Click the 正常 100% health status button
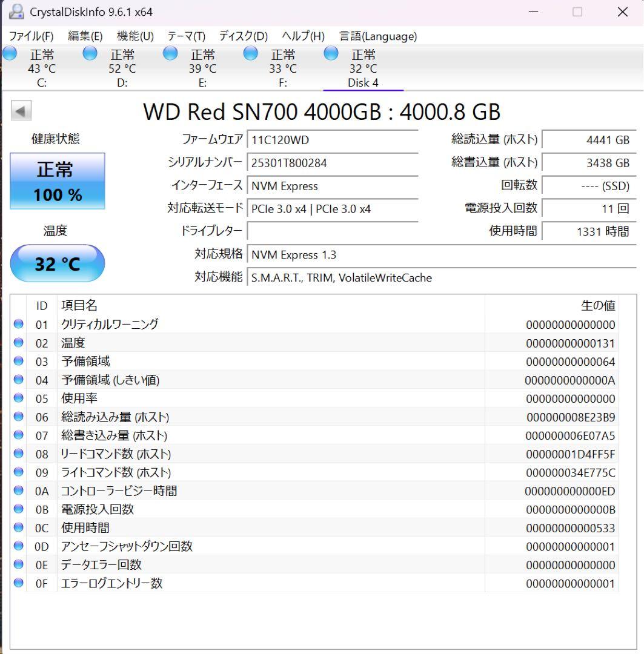The height and width of the screenshot is (654, 644). [58, 180]
